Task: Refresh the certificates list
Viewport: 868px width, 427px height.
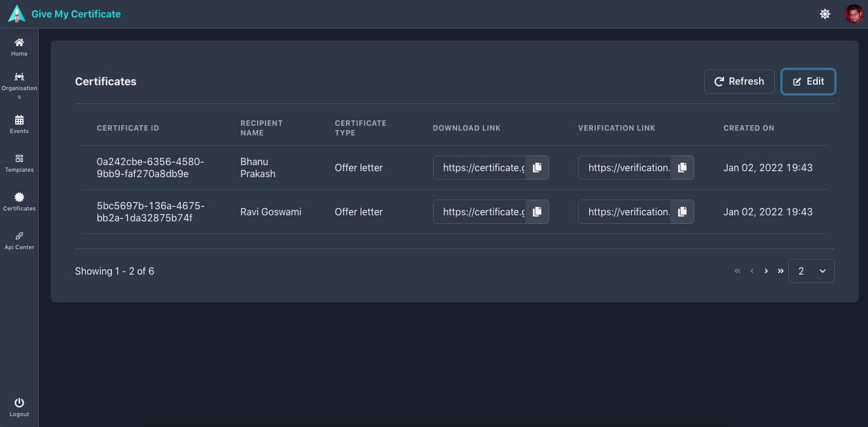Action: (739, 81)
